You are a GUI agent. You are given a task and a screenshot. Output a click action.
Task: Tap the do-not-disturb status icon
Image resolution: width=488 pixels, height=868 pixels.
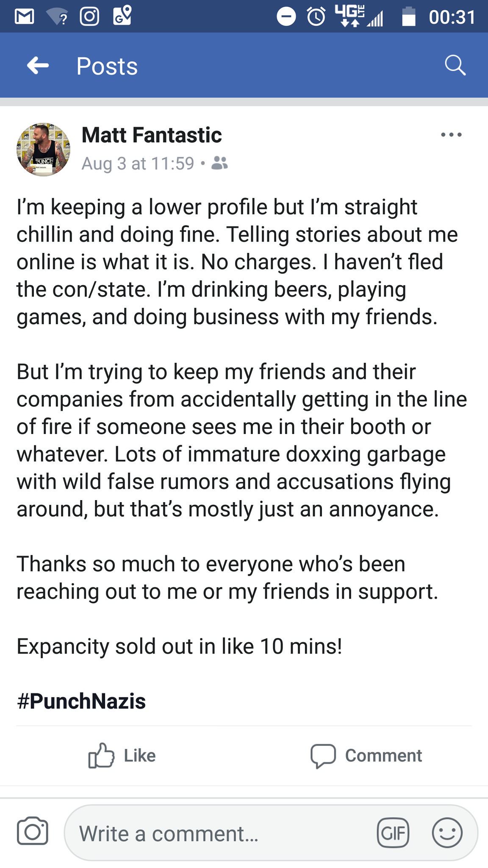pyautogui.click(x=286, y=17)
